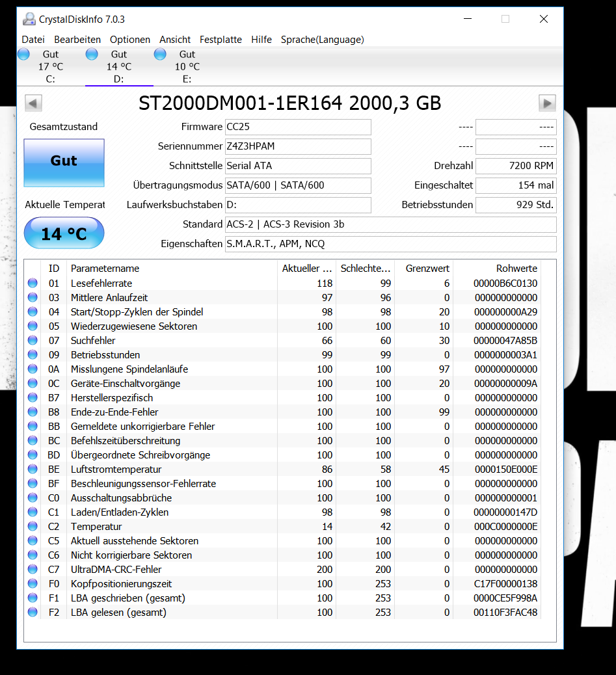This screenshot has height=675, width=616.
Task: Click the CrystalDiskInfo title bar icon
Action: [29, 19]
